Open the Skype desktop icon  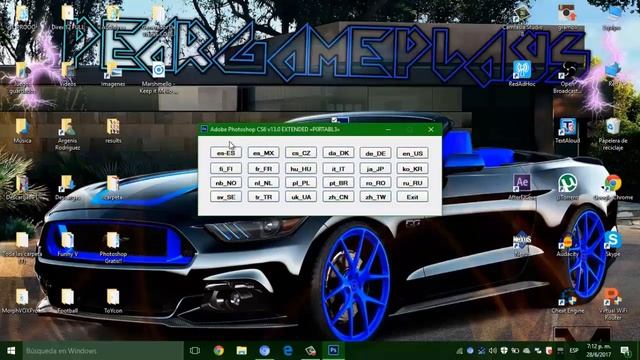pos(613,244)
